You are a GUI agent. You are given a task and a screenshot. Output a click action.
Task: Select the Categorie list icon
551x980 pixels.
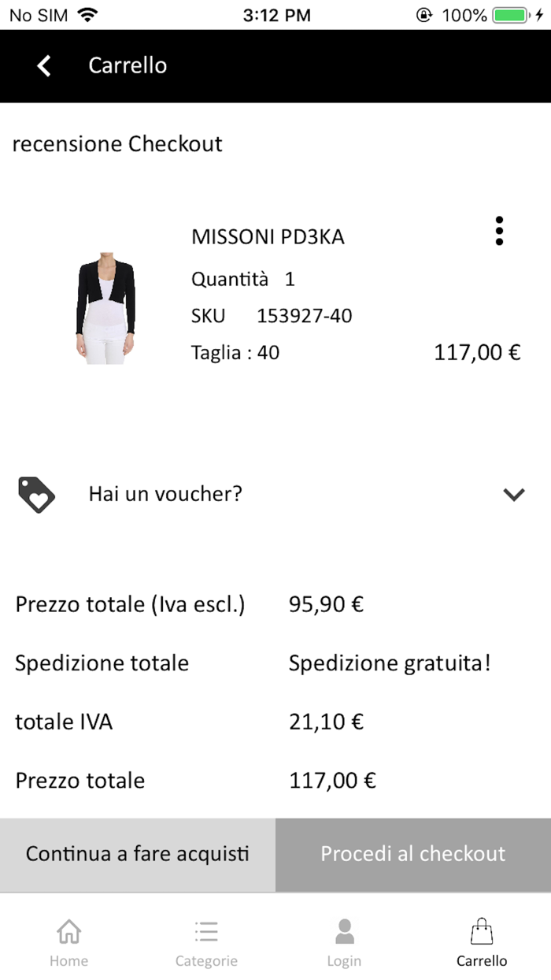click(206, 930)
